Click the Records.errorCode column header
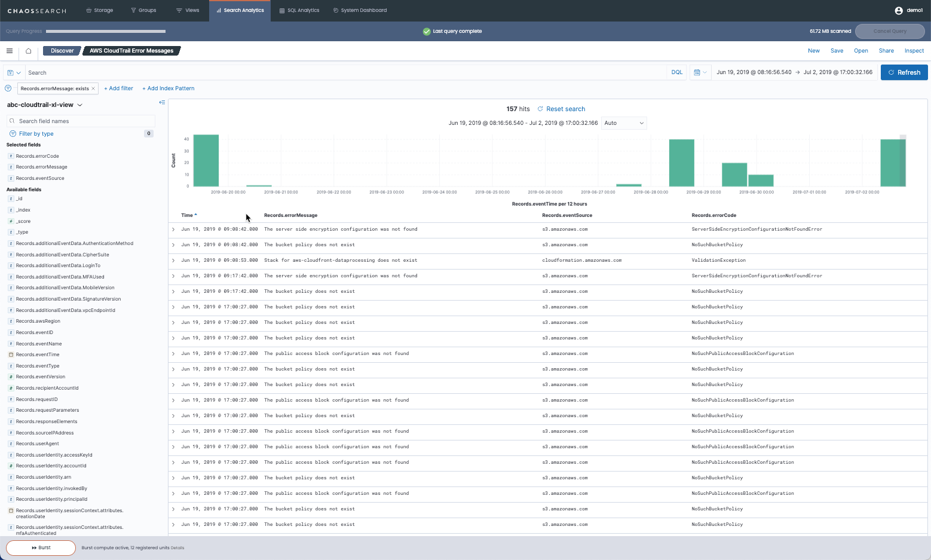Screen dimensions: 931x560 713,215
